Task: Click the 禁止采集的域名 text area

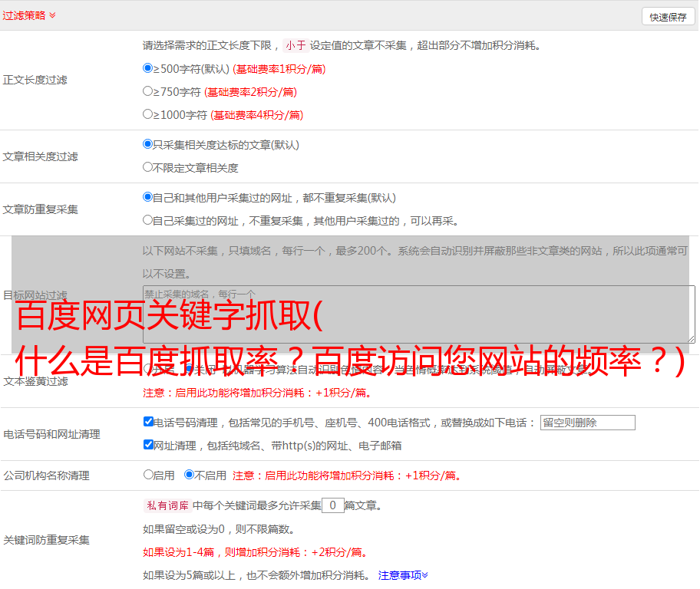Action: (x=419, y=314)
